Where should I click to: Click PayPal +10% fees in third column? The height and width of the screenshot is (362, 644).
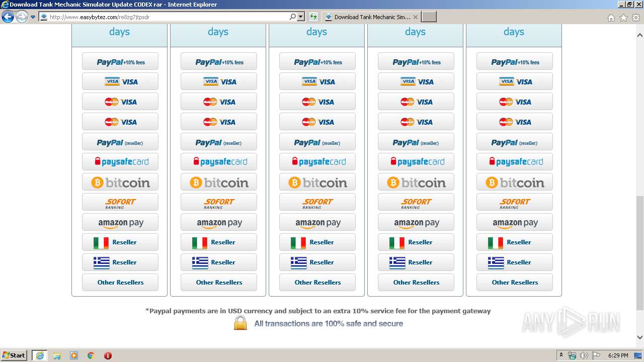pos(317,61)
